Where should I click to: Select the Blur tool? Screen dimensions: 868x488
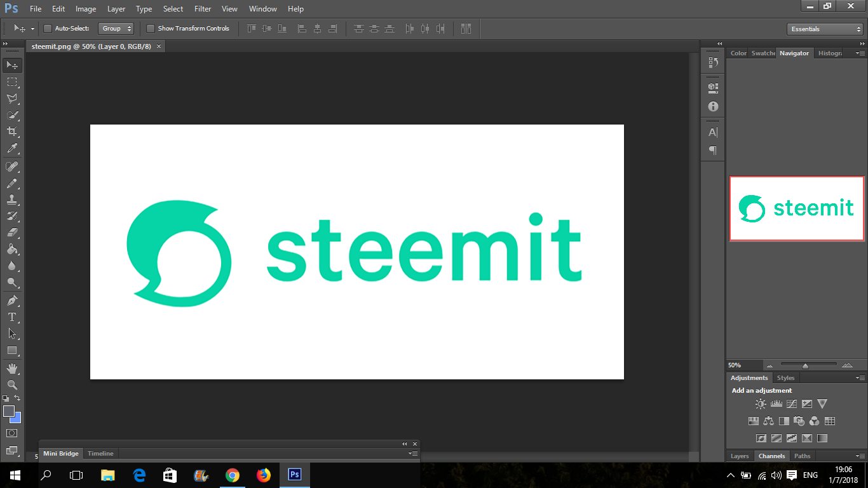click(x=12, y=266)
